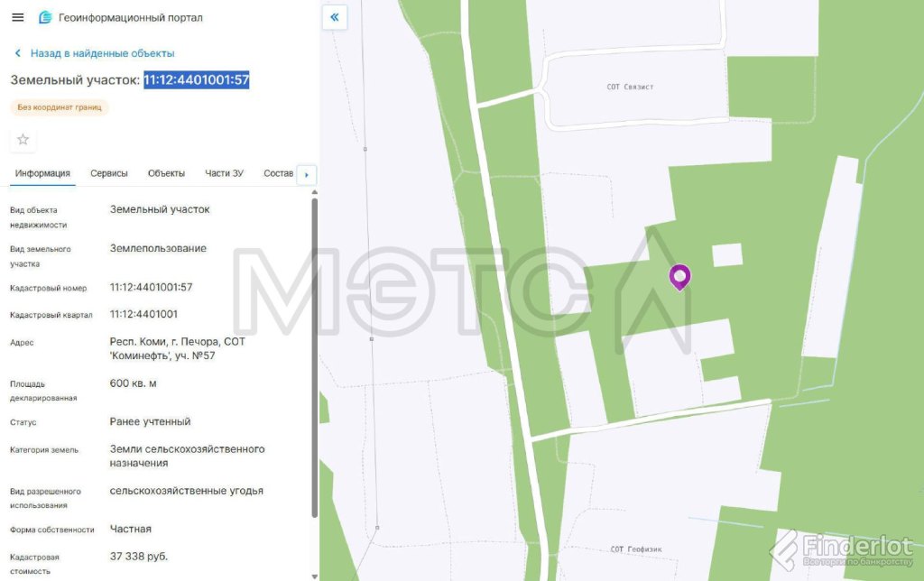This screenshot has width=924, height=581.
Task: Open the Состав tab
Action: [278, 173]
